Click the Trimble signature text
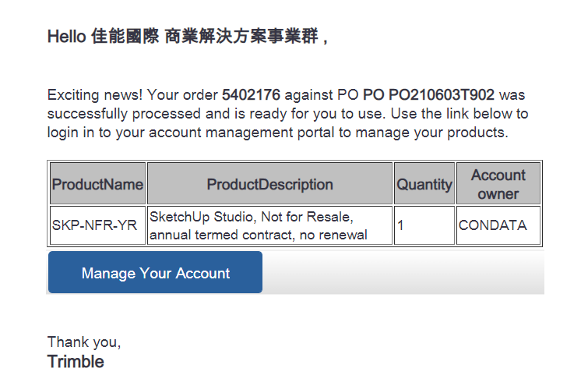This screenshot has height=386, width=588. [76, 362]
